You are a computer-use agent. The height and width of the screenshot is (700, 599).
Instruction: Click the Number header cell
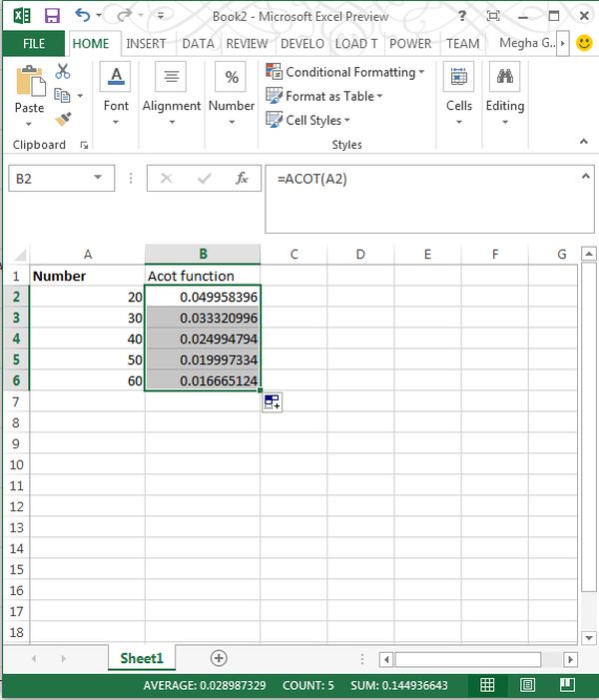coord(88,276)
